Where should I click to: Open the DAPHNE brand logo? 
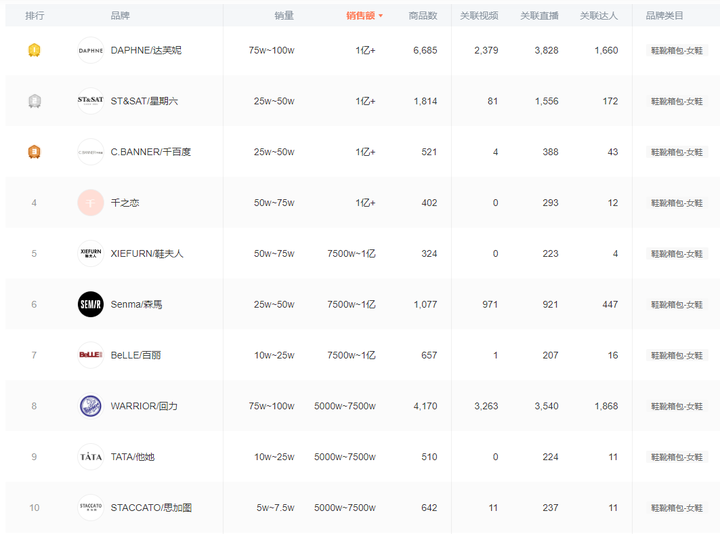tap(90, 50)
